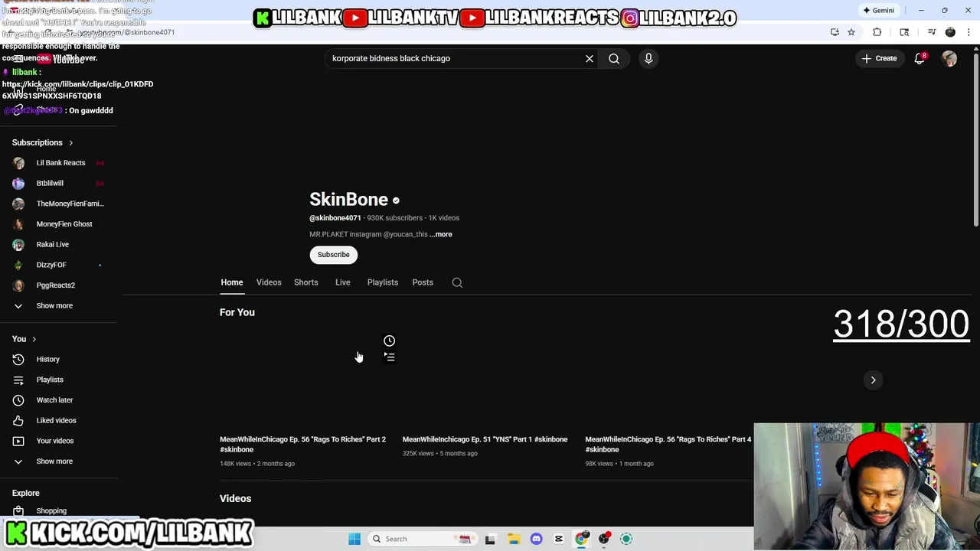Switch to the Shorts tab
The width and height of the screenshot is (980, 551).
coord(306,282)
